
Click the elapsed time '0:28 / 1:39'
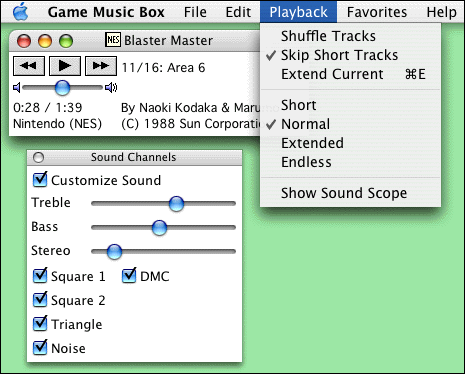pos(48,108)
